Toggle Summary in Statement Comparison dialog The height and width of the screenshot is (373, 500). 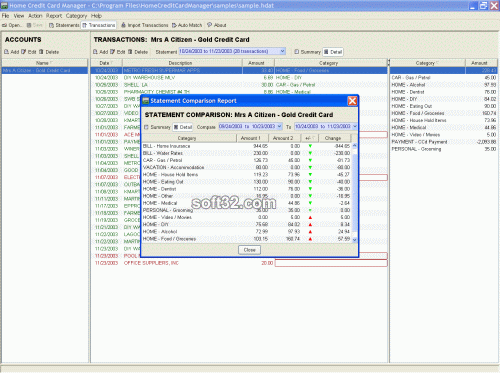(x=157, y=127)
